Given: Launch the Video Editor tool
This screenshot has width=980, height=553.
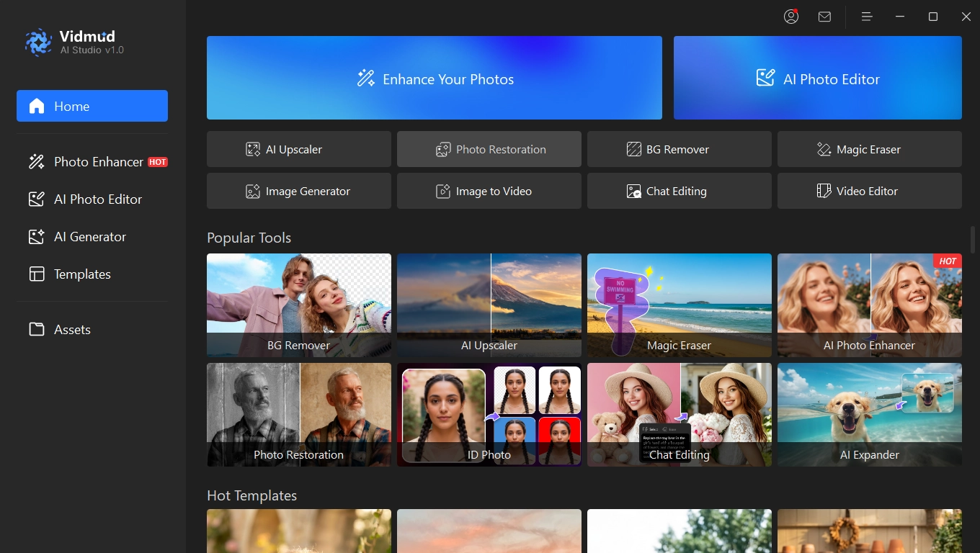Looking at the screenshot, I should tap(870, 191).
